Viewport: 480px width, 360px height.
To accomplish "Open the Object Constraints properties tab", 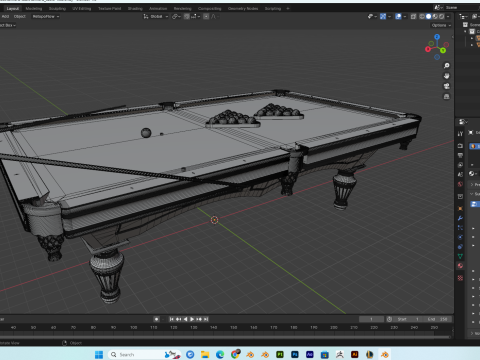I will [460, 247].
